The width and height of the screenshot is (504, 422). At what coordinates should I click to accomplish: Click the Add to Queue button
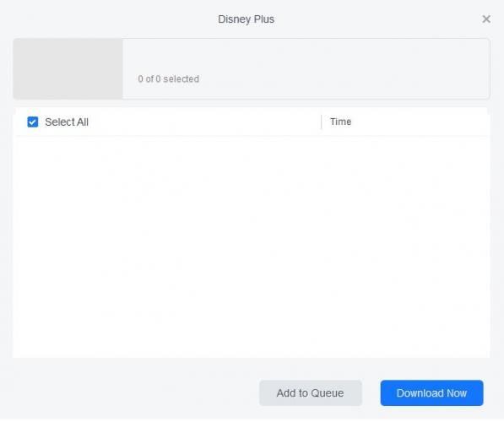coord(311,392)
